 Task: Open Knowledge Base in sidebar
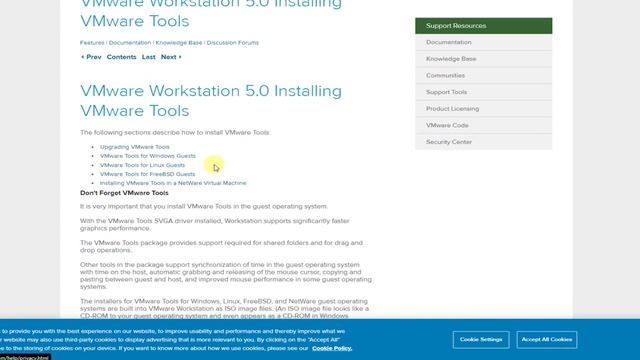pos(484,59)
